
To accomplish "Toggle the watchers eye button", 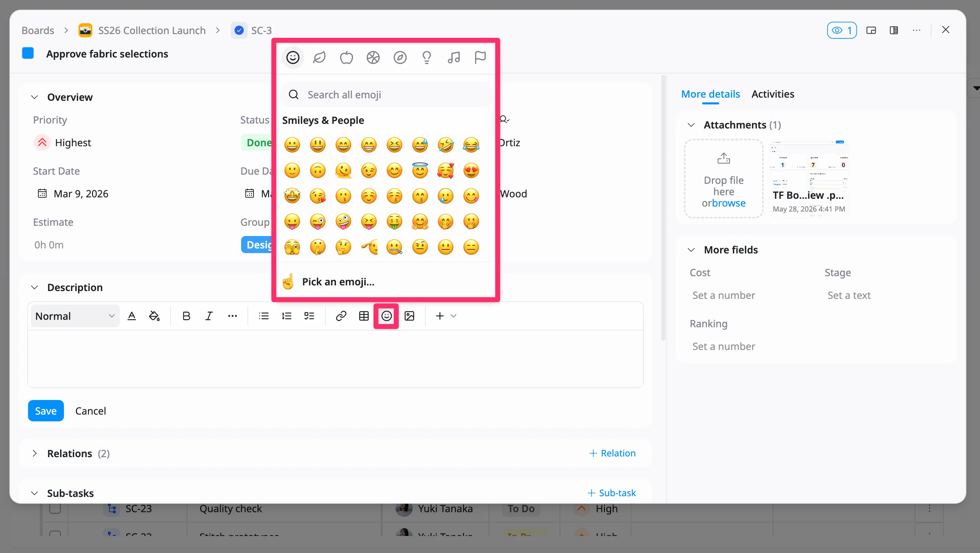I will (x=842, y=30).
